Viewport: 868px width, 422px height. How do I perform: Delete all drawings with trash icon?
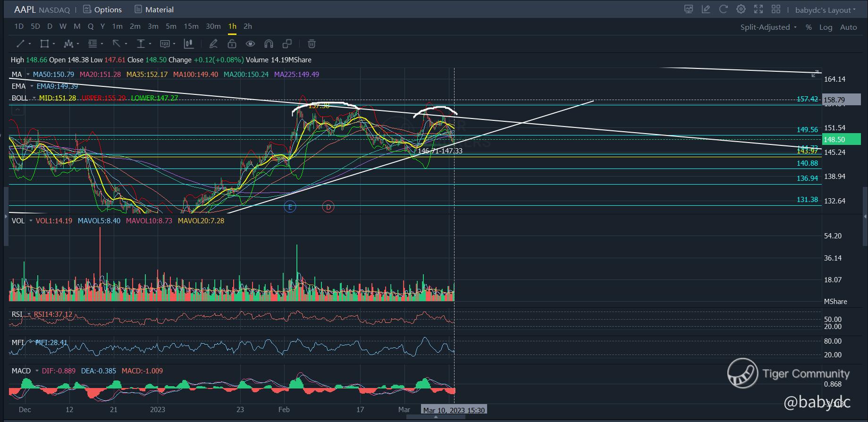click(x=312, y=44)
